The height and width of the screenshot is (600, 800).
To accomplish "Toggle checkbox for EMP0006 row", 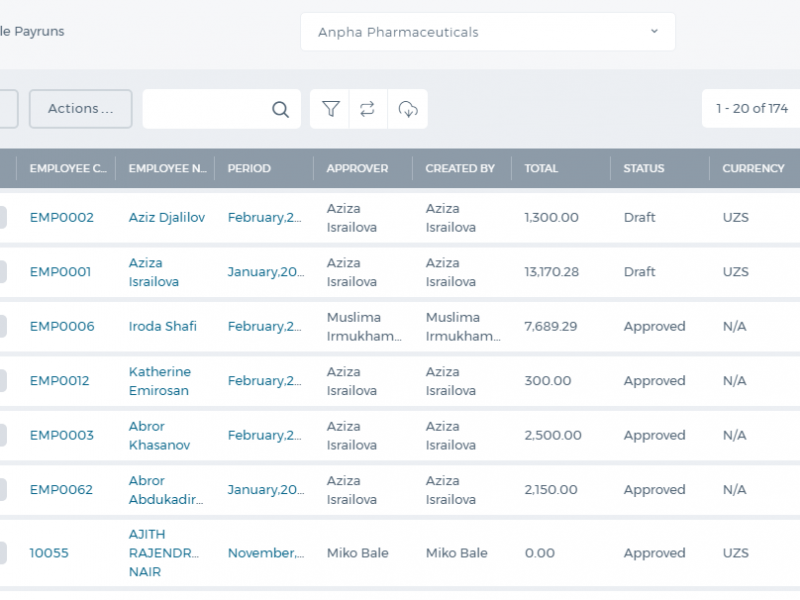I will 2,326.
